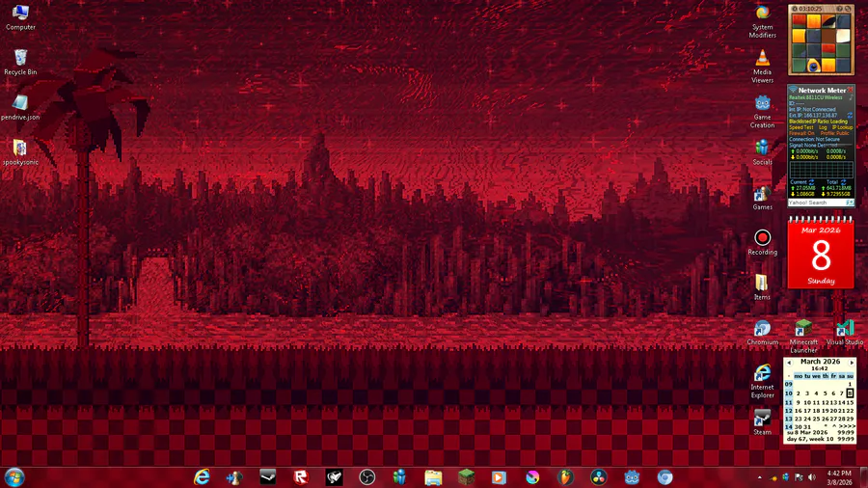The height and width of the screenshot is (488, 868).
Task: Open the Recording desktop icon
Action: [x=762, y=242]
